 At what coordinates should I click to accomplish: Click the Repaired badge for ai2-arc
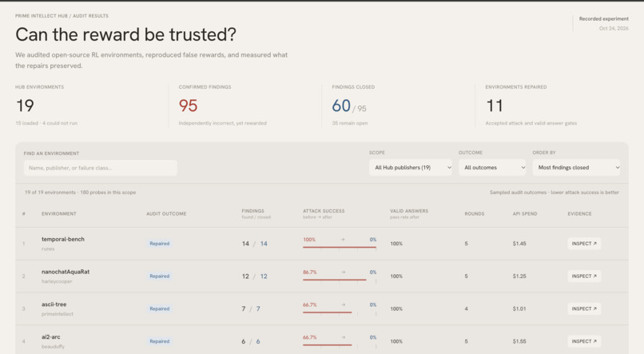click(x=159, y=341)
